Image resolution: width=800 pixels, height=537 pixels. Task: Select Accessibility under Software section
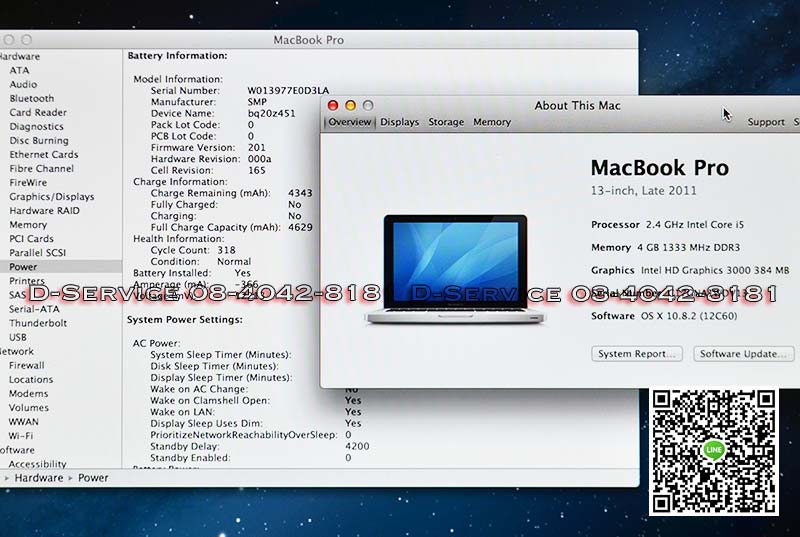coord(38,464)
